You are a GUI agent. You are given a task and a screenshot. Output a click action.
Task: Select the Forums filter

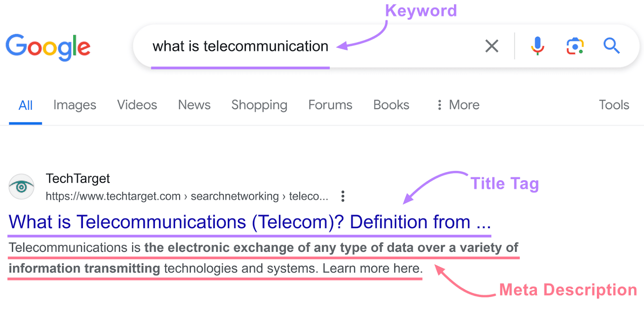[330, 105]
